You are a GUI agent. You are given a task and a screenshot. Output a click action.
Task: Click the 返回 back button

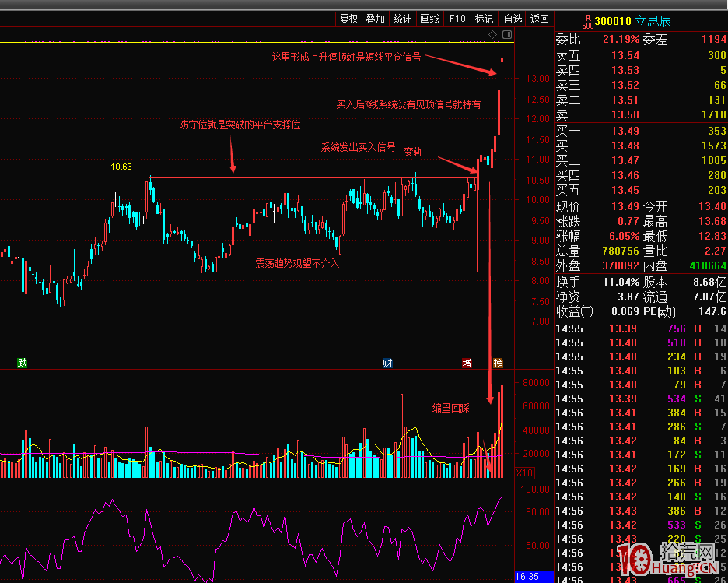click(540, 19)
